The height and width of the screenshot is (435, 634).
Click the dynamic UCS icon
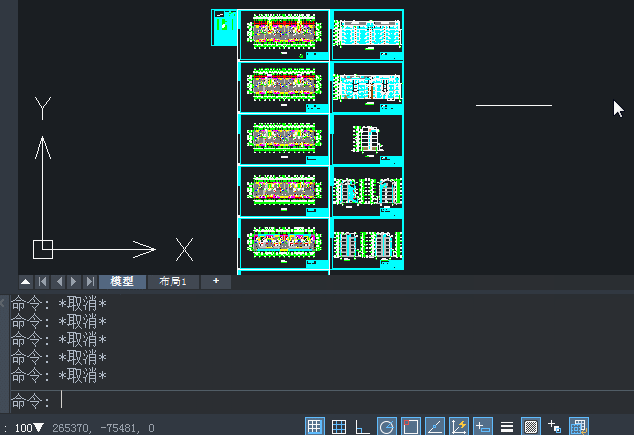(459, 427)
